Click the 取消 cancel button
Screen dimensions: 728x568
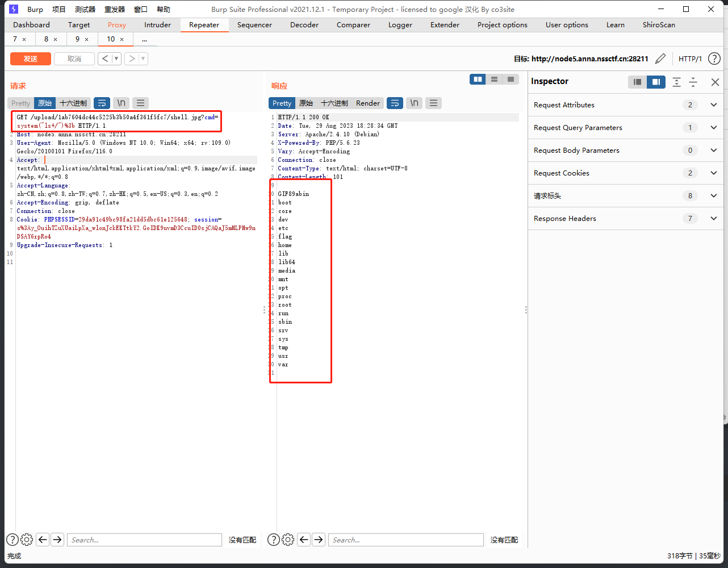[x=74, y=59]
